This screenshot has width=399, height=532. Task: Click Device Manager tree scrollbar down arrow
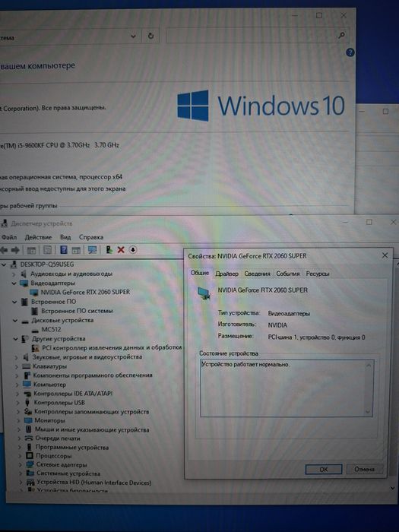click(393, 488)
